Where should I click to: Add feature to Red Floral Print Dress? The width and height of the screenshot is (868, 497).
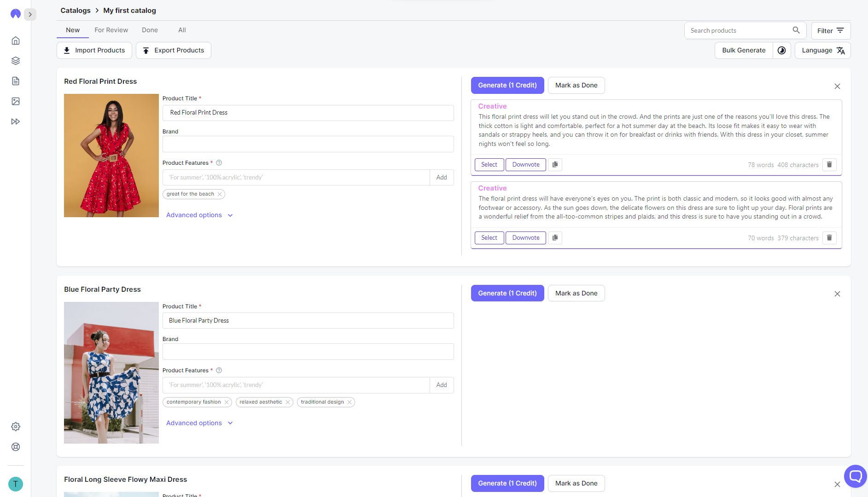[x=442, y=178]
